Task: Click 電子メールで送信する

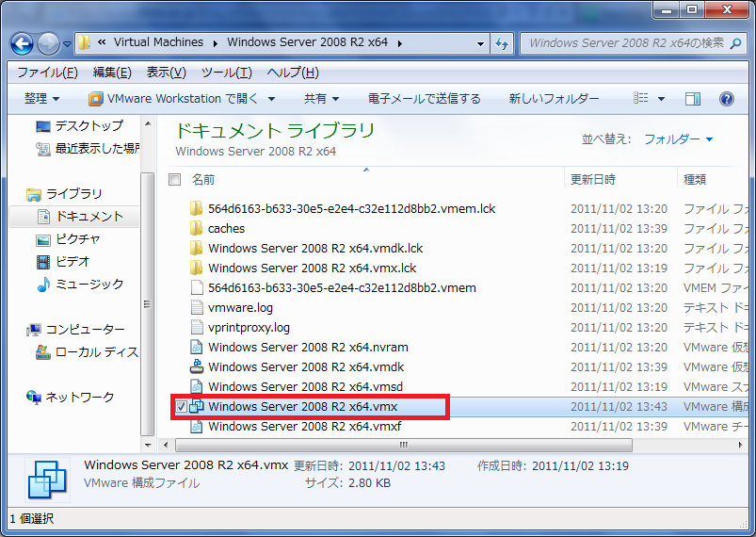Action: pos(425,98)
